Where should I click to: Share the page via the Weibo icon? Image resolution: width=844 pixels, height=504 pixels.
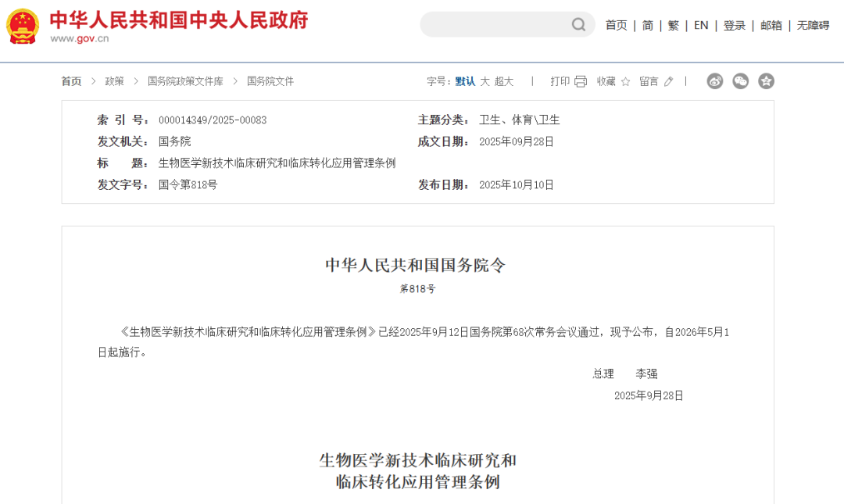pyautogui.click(x=714, y=80)
